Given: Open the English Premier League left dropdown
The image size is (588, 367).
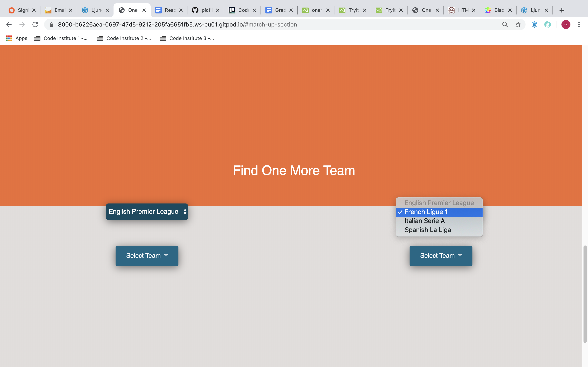Looking at the screenshot, I should [x=147, y=211].
